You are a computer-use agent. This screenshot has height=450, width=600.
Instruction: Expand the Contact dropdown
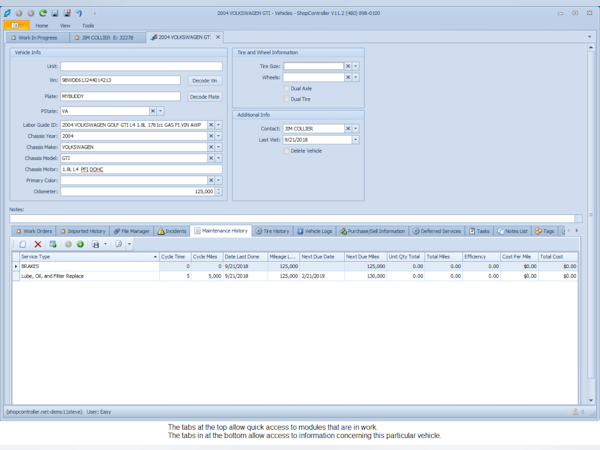click(x=356, y=129)
